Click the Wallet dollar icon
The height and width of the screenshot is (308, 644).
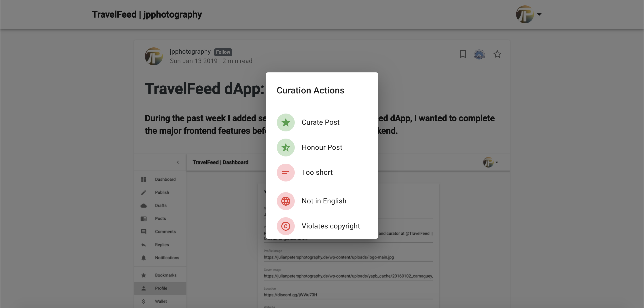click(x=144, y=301)
